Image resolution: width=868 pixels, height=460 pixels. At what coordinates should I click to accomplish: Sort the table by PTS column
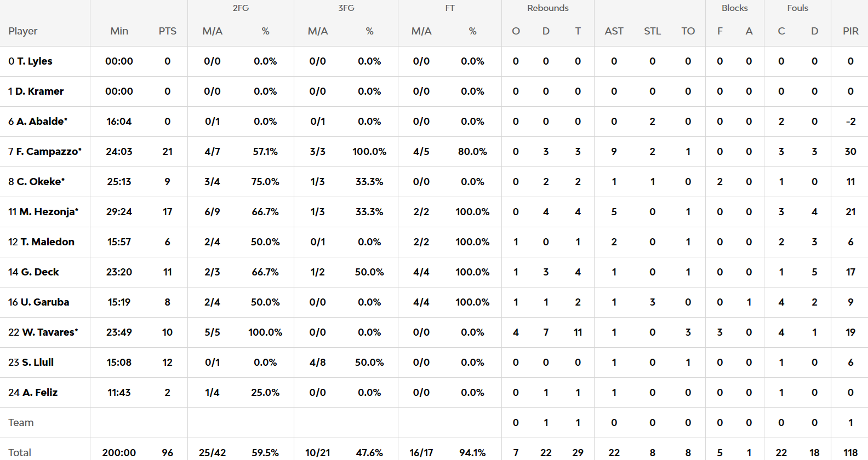[x=167, y=31]
